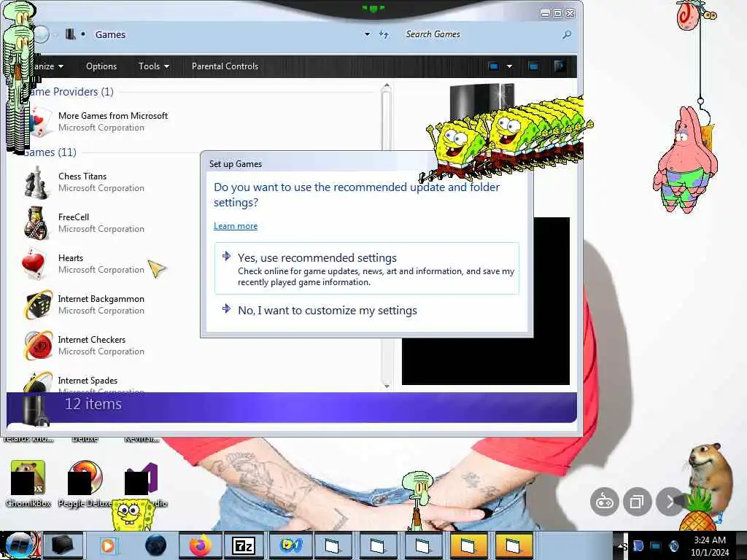Screen dimensions: 747x560
Task: Click the gamepad overlay button
Action: [605, 502]
